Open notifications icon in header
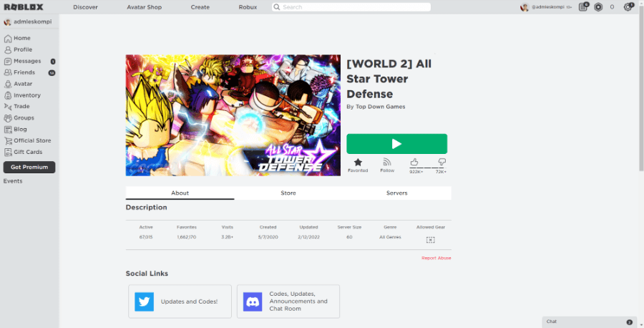 (x=583, y=7)
